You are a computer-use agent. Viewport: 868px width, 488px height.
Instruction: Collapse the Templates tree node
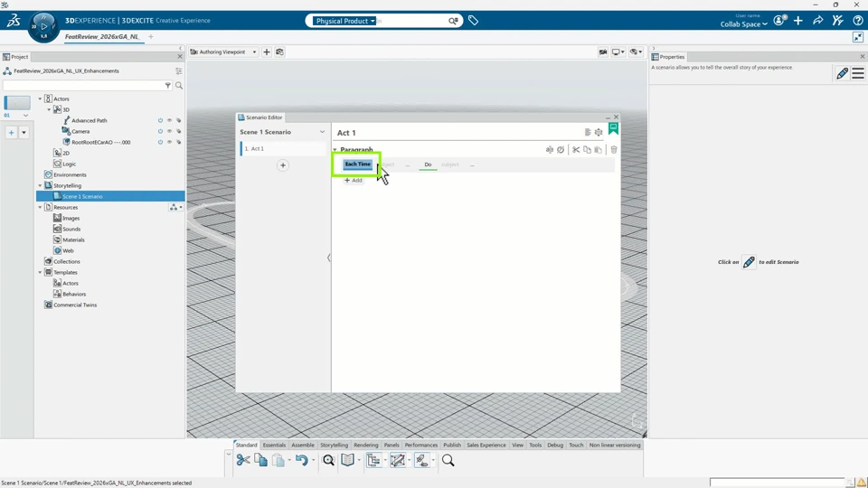click(40, 272)
